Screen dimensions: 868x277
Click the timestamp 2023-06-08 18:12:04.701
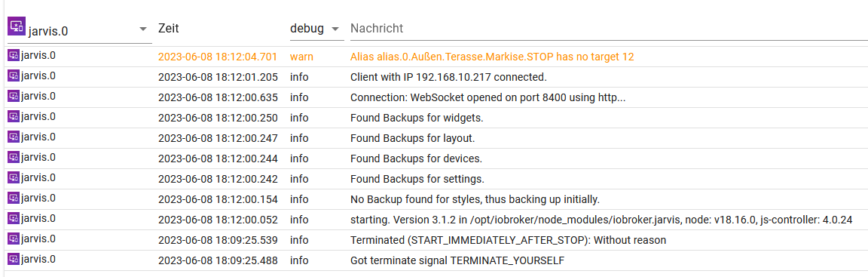218,57
